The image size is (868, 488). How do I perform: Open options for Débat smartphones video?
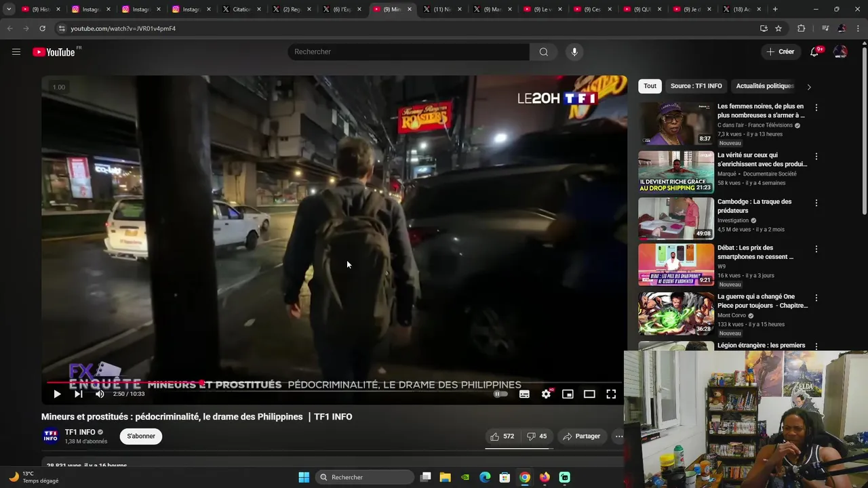(x=816, y=249)
